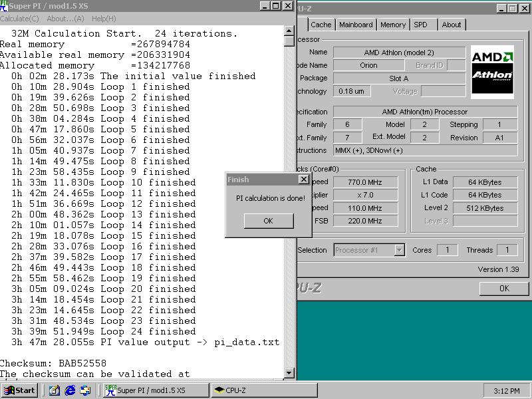Launch Internet Explorer from quick launch
The width and height of the screenshot is (532, 399).
click(x=70, y=390)
